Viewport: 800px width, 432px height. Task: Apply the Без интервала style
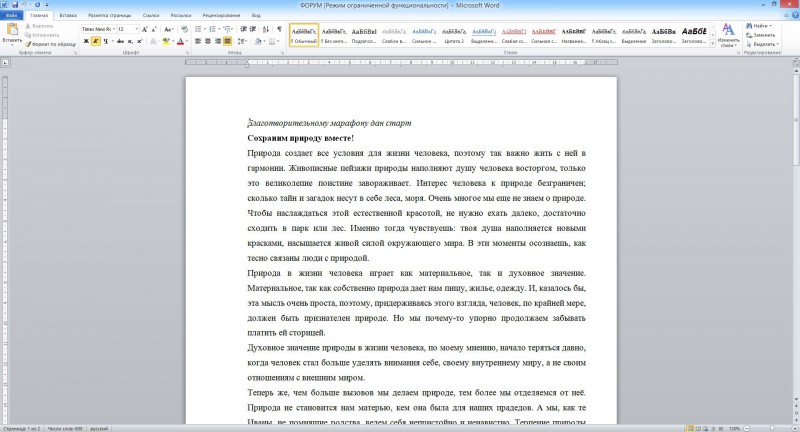(x=334, y=35)
